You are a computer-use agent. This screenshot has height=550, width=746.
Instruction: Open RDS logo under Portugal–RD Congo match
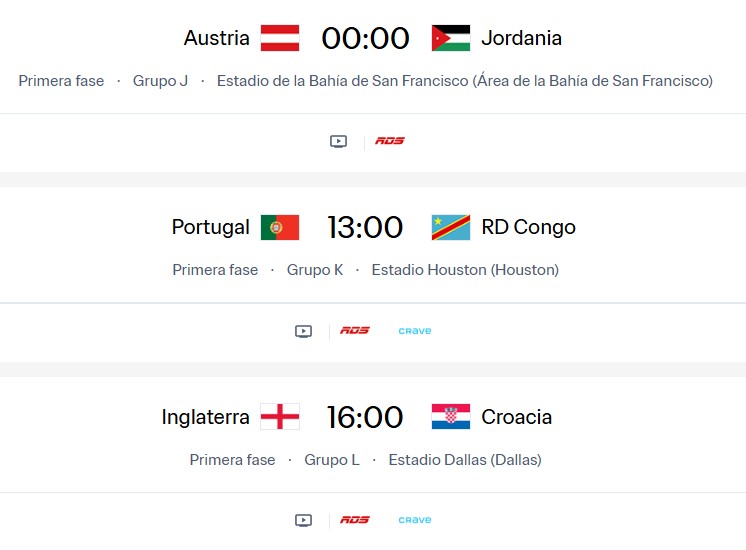[355, 331]
